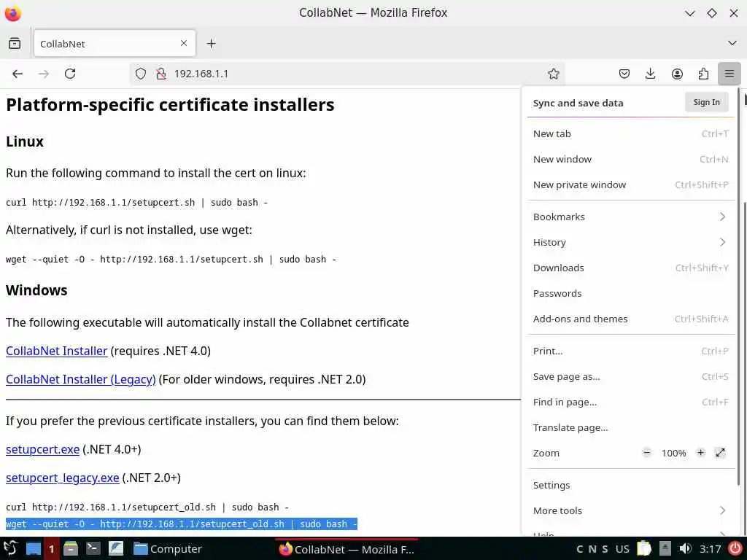The width and height of the screenshot is (747, 560).
Task: Select Print... in the menu
Action: coord(631,351)
